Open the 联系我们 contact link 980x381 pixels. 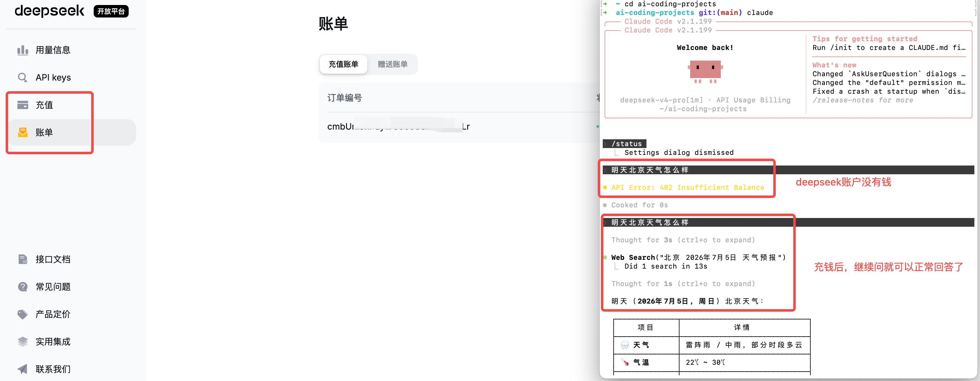coord(53,369)
